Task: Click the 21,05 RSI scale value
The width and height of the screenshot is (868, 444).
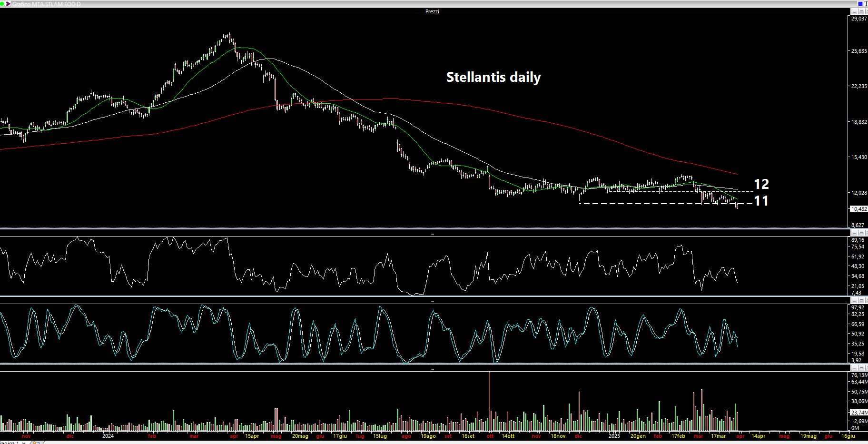Action: tap(858, 286)
